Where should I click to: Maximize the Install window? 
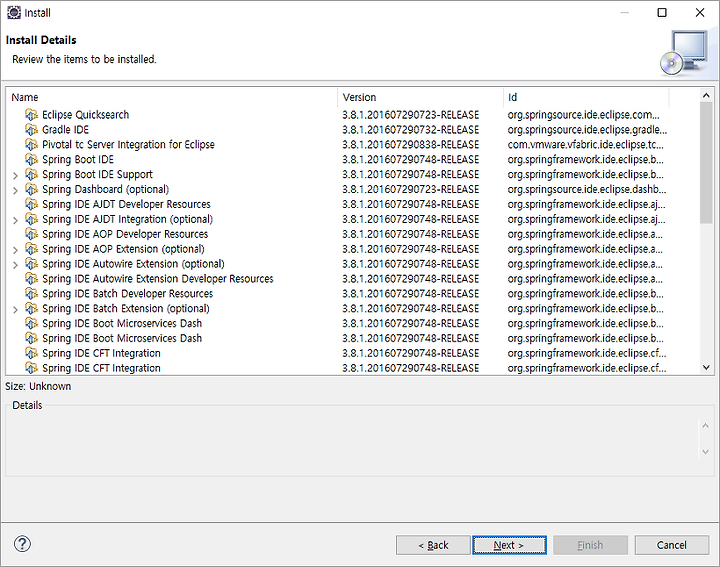click(662, 12)
